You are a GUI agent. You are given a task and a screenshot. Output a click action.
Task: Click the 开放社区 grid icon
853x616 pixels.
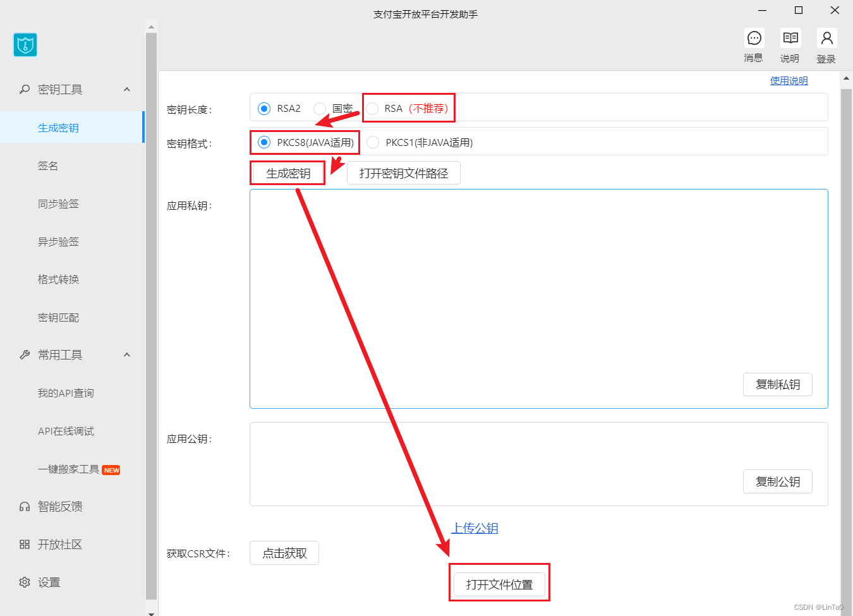(25, 545)
